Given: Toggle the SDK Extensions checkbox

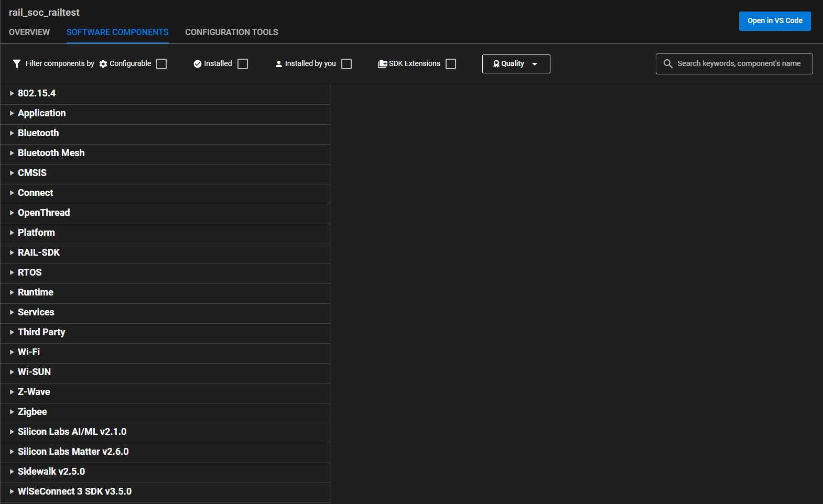Looking at the screenshot, I should pos(451,64).
